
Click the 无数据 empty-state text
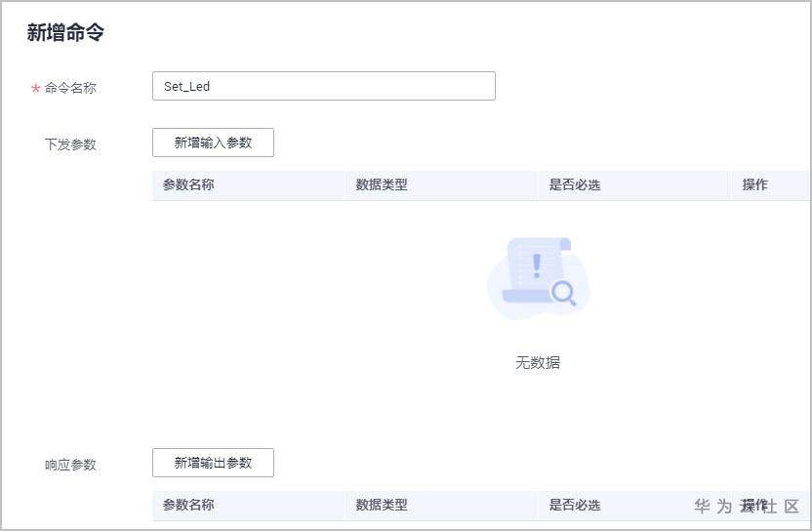click(x=538, y=362)
